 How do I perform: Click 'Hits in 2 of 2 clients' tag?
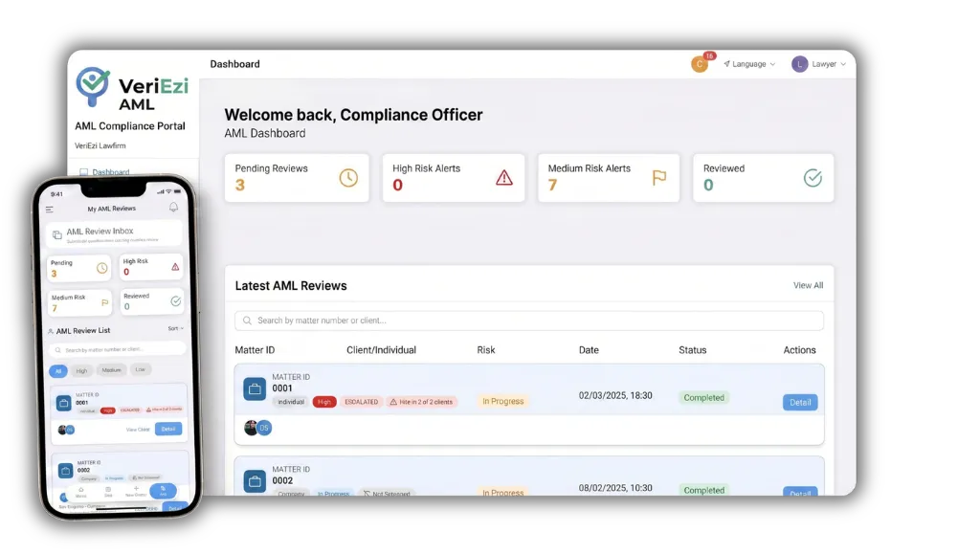point(421,402)
